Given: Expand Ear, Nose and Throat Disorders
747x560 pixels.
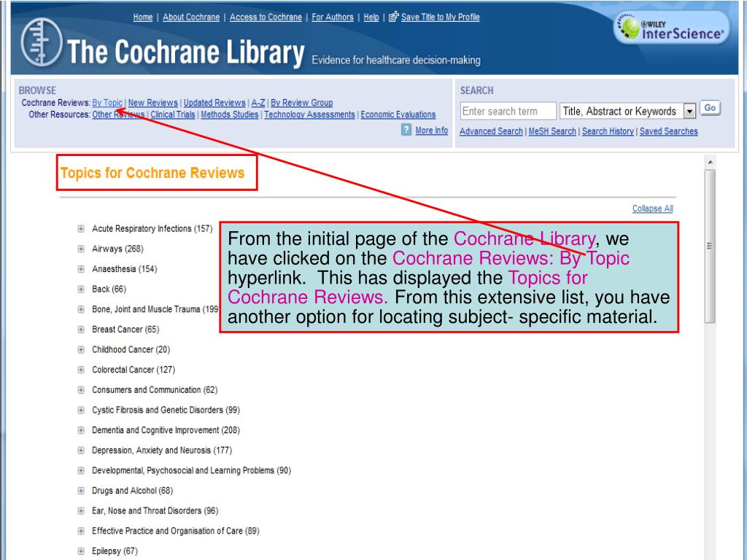Looking at the screenshot, I should point(81,510).
